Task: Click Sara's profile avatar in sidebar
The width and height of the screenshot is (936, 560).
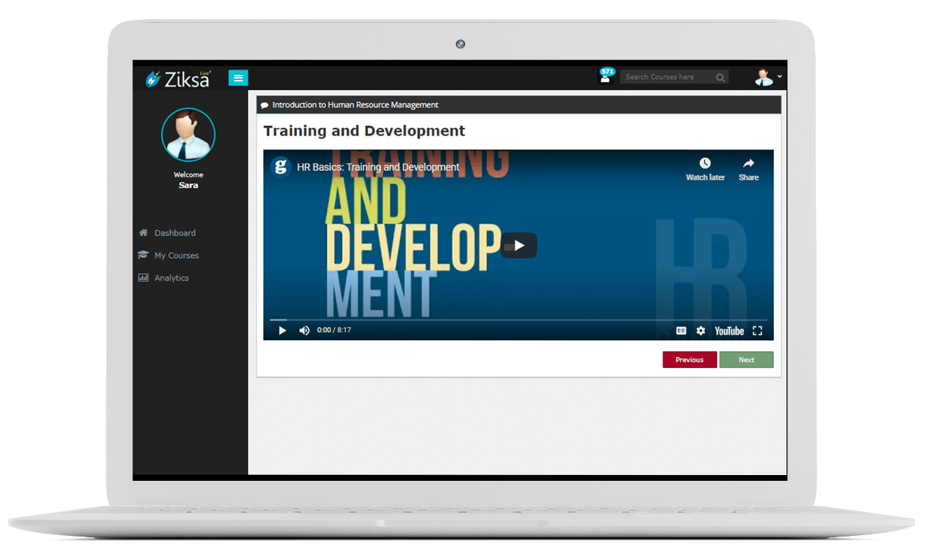Action: click(188, 135)
